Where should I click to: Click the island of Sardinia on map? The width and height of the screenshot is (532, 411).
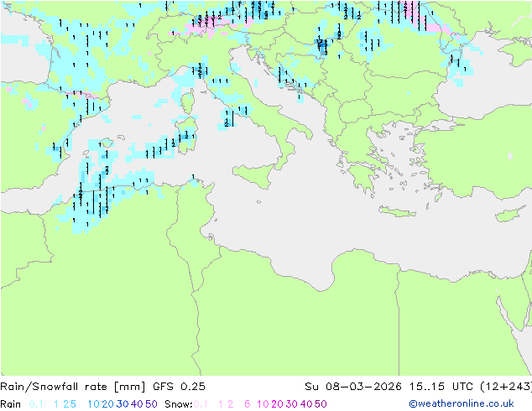(186, 135)
